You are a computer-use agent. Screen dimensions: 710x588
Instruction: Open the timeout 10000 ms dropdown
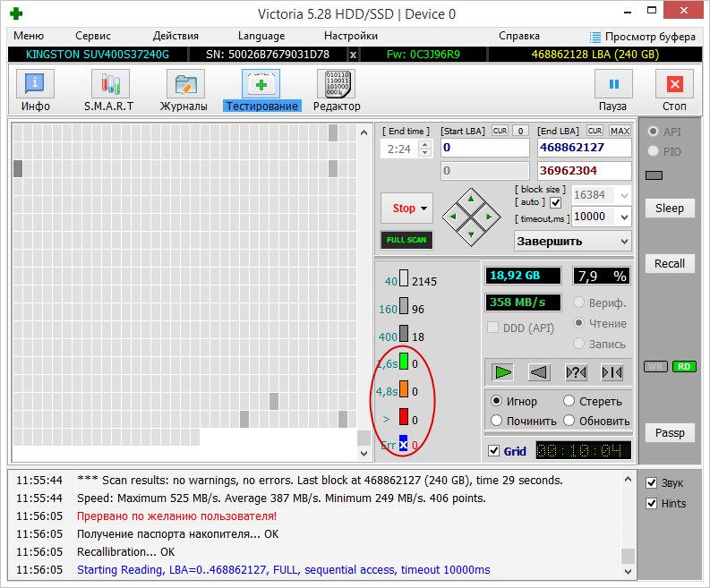pos(623,217)
